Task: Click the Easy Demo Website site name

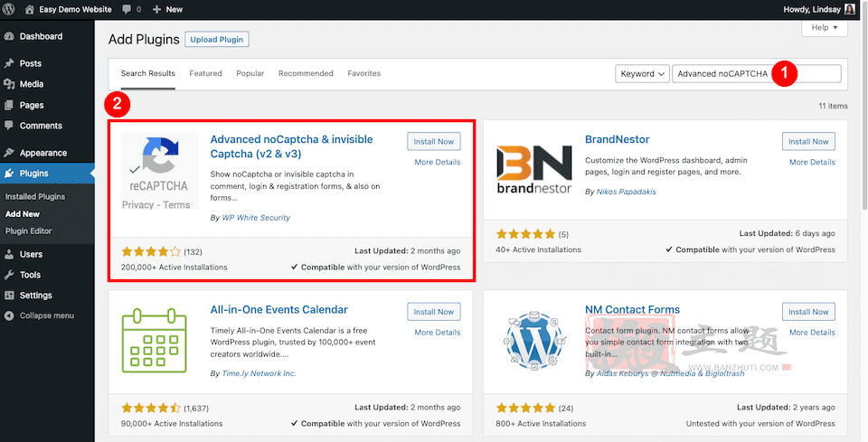Action: tap(75, 9)
